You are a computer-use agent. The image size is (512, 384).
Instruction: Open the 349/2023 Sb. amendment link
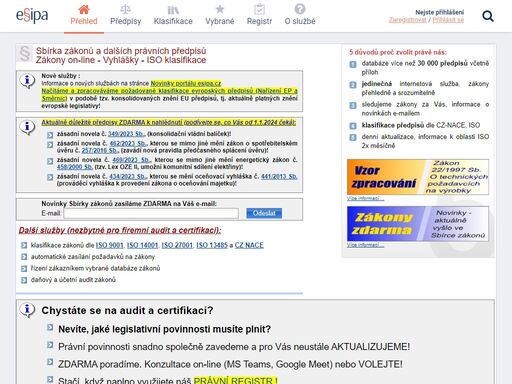click(x=127, y=134)
